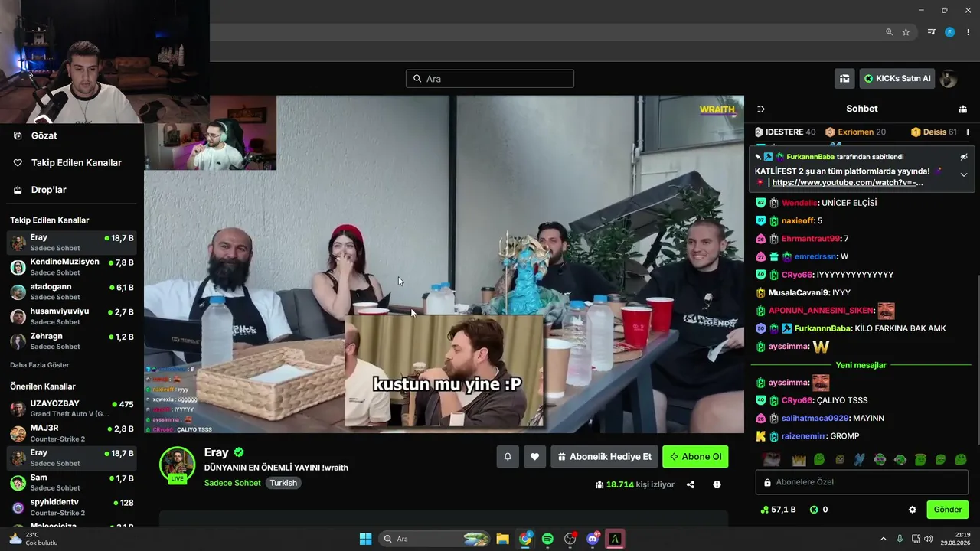Show hidden system tray icons chevron
The image size is (980, 551).
(x=883, y=539)
